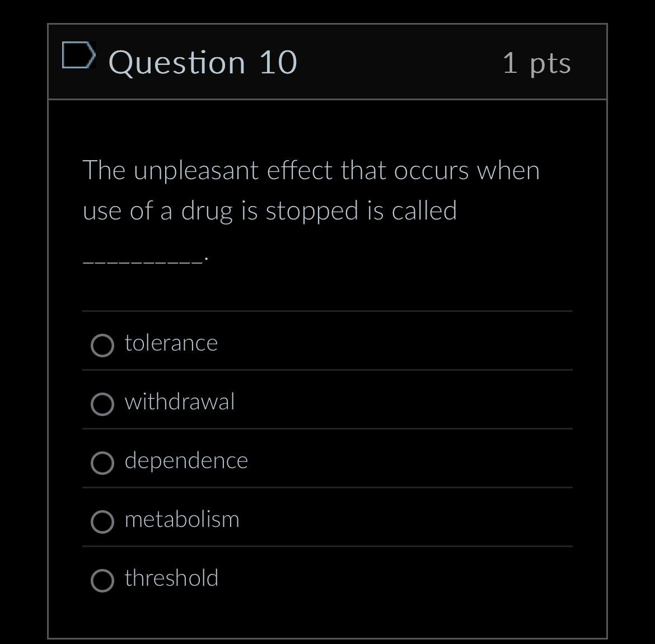655x644 pixels.
Task: Select the threshold radio button
Action: pyautogui.click(x=102, y=581)
